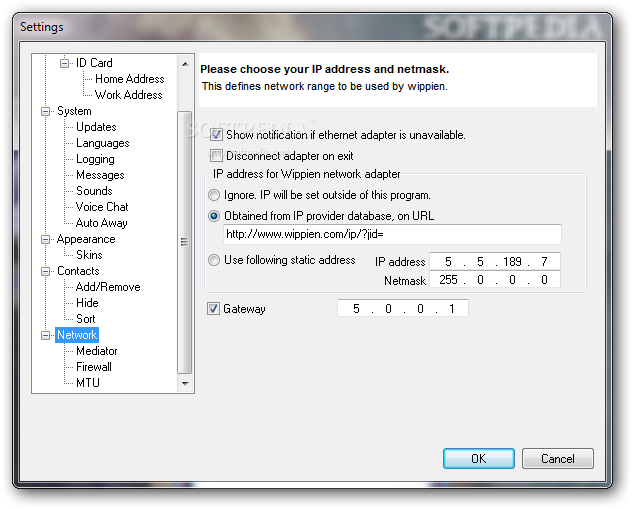Open the Updates settings page

pyautogui.click(x=96, y=127)
